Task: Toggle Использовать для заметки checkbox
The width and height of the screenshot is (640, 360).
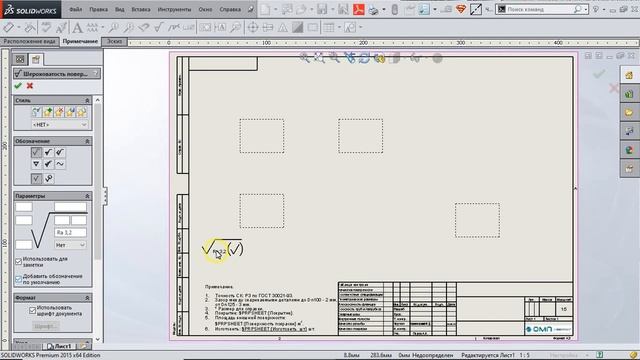Action: coord(18,262)
